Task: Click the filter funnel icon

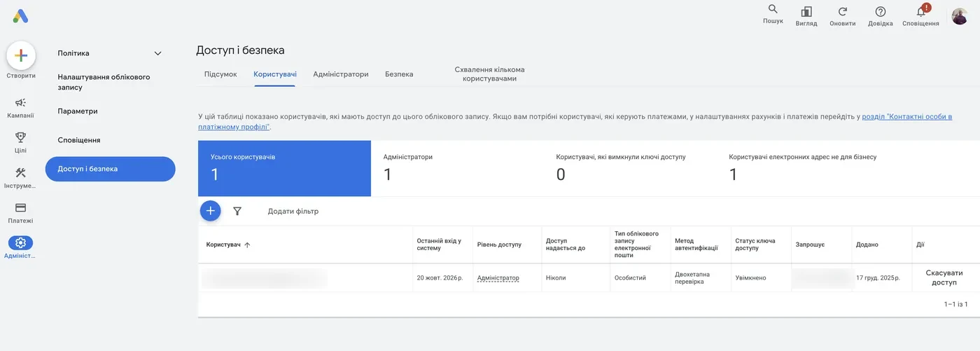Action: click(237, 211)
